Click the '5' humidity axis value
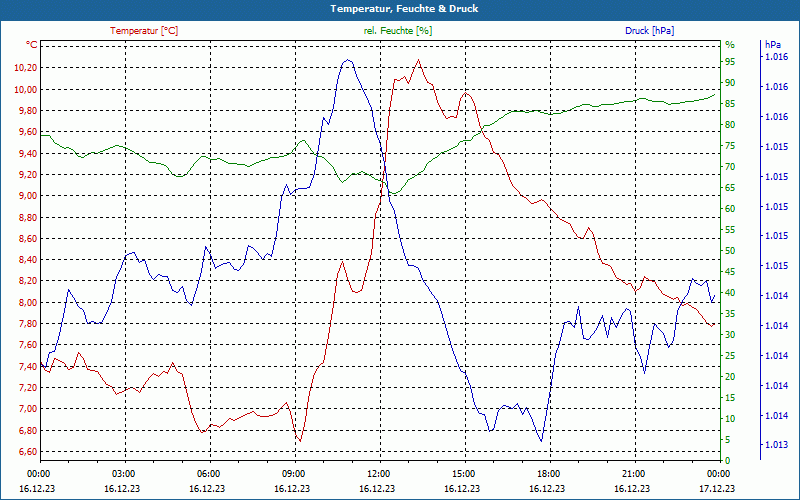Image resolution: width=800 pixels, height=500 pixels. pyautogui.click(x=728, y=440)
